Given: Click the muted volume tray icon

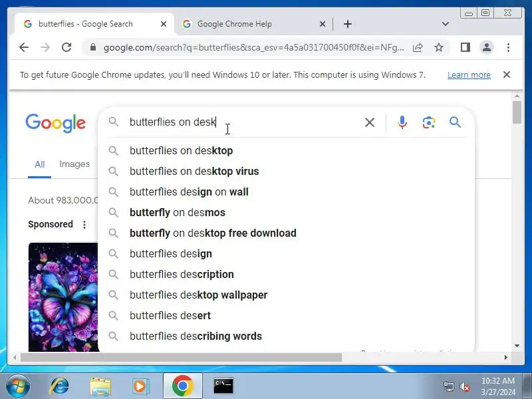Looking at the screenshot, I should [x=464, y=386].
